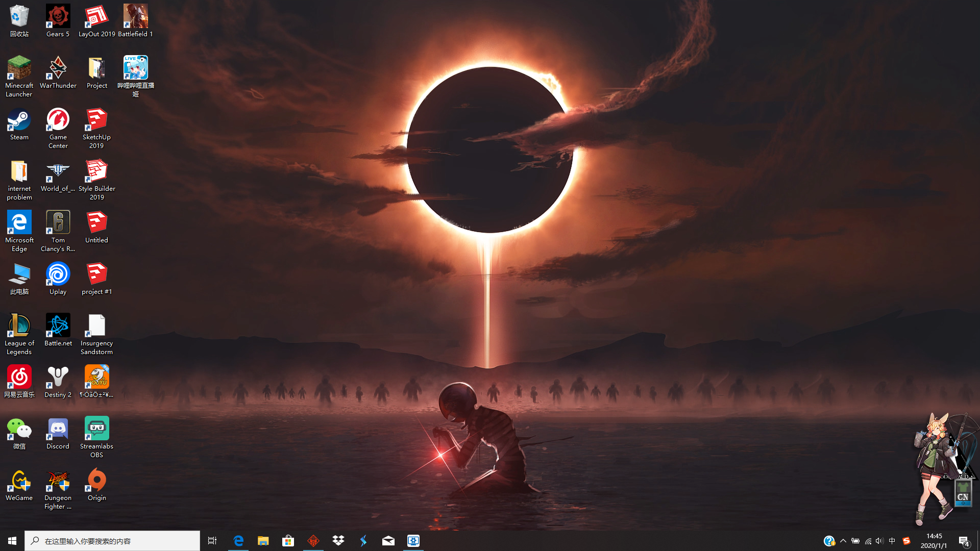
Task: Open the network connection tray icon
Action: pos(868,541)
